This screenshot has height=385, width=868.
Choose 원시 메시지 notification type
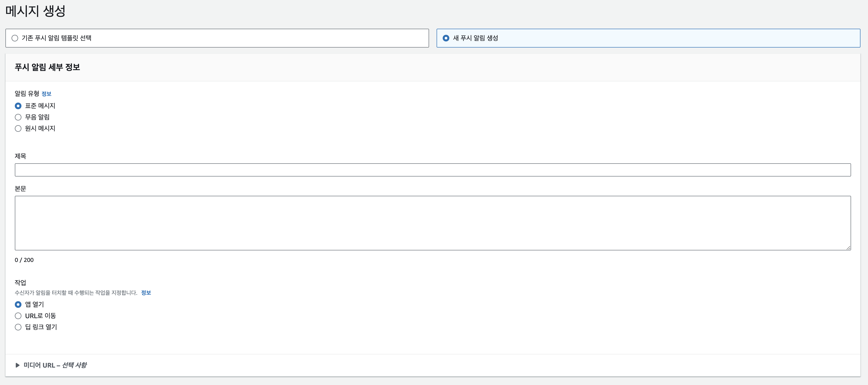pyautogui.click(x=18, y=128)
